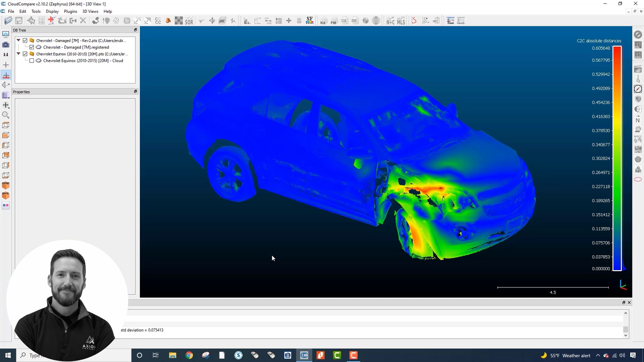The image size is (644, 362).
Task: Toggle visibility of Chevrolet Equinox (2010-2015) group
Action: [25, 54]
